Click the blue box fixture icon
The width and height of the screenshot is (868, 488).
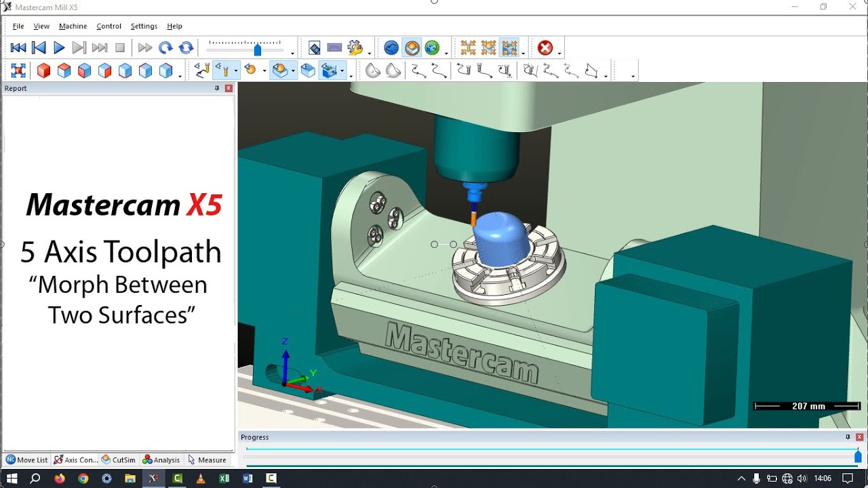pyautogui.click(x=308, y=70)
